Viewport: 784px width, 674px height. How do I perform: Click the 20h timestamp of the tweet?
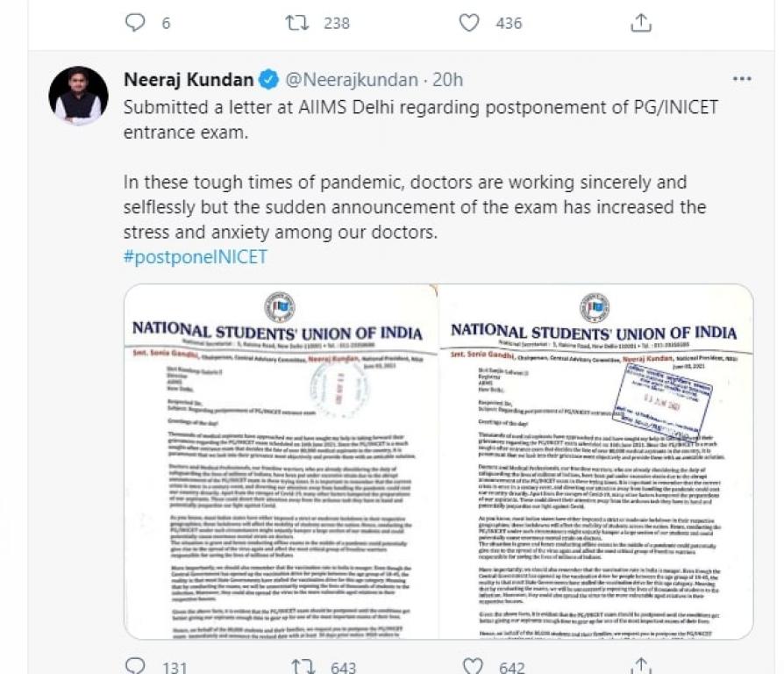point(447,80)
